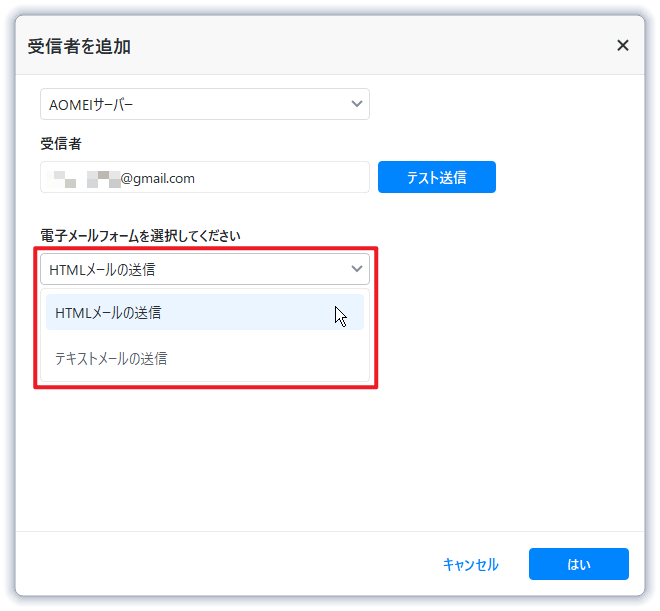660x611 pixels.
Task: Click the empty footer area left of キャンセル
Action: pos(220,564)
